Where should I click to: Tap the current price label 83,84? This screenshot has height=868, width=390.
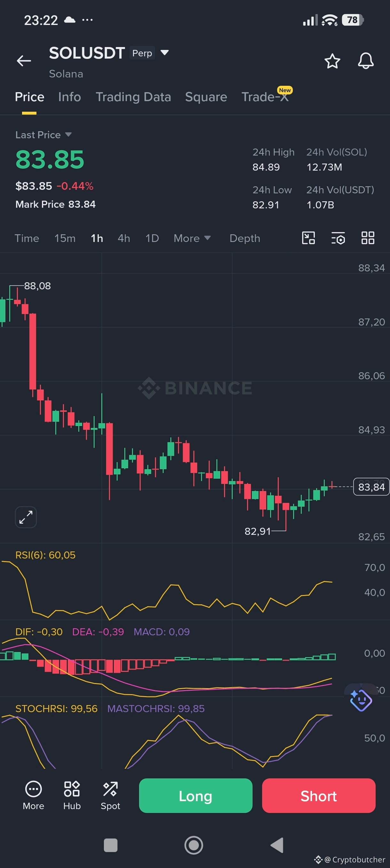(371, 487)
